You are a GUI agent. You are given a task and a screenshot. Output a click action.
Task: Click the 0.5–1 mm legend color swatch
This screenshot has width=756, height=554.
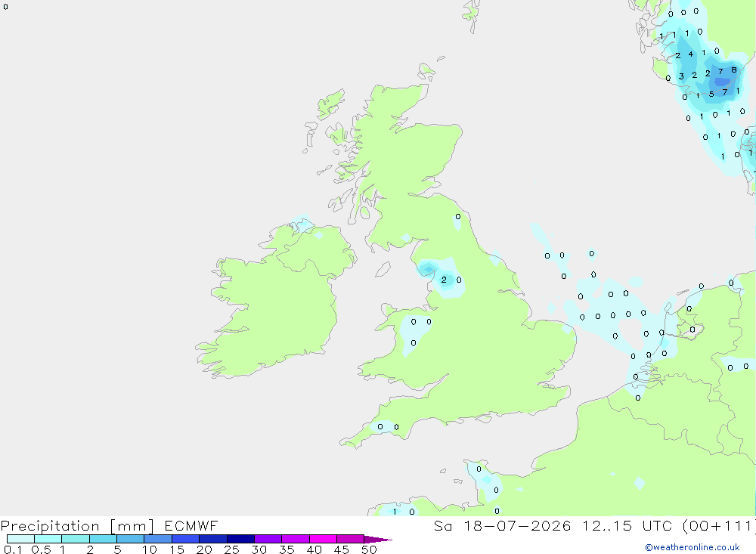[48, 539]
